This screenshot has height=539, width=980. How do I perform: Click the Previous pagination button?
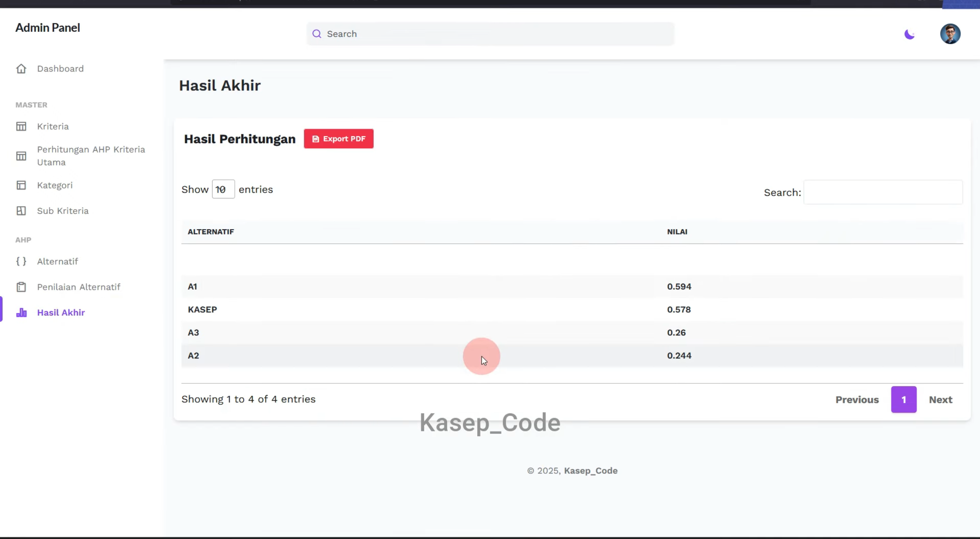[x=857, y=400]
